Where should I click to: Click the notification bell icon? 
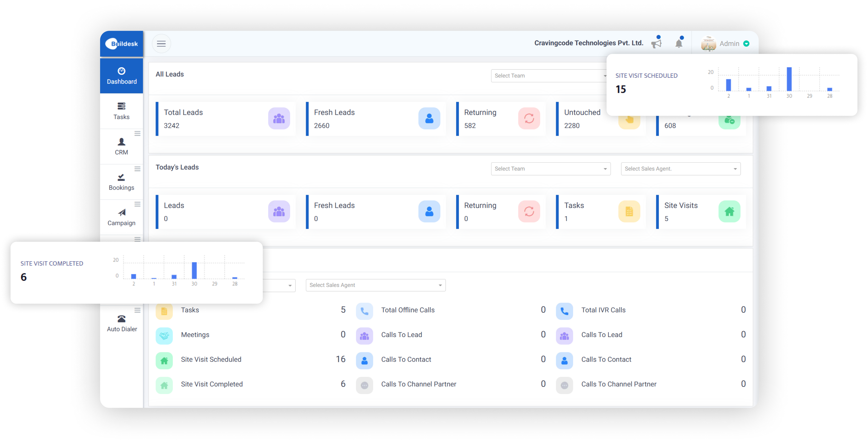coord(679,43)
